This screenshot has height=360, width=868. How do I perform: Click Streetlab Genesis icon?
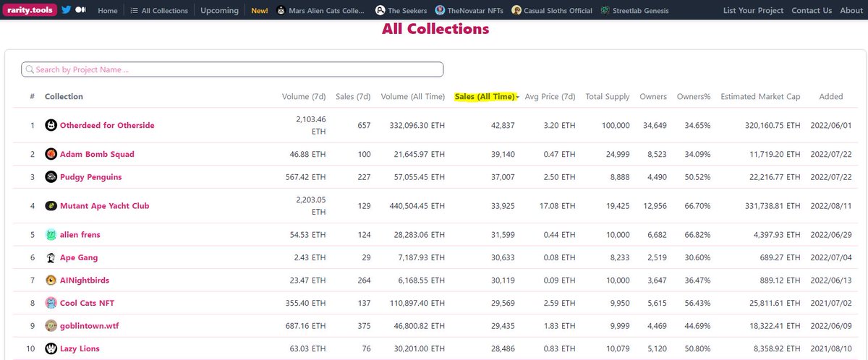(605, 11)
